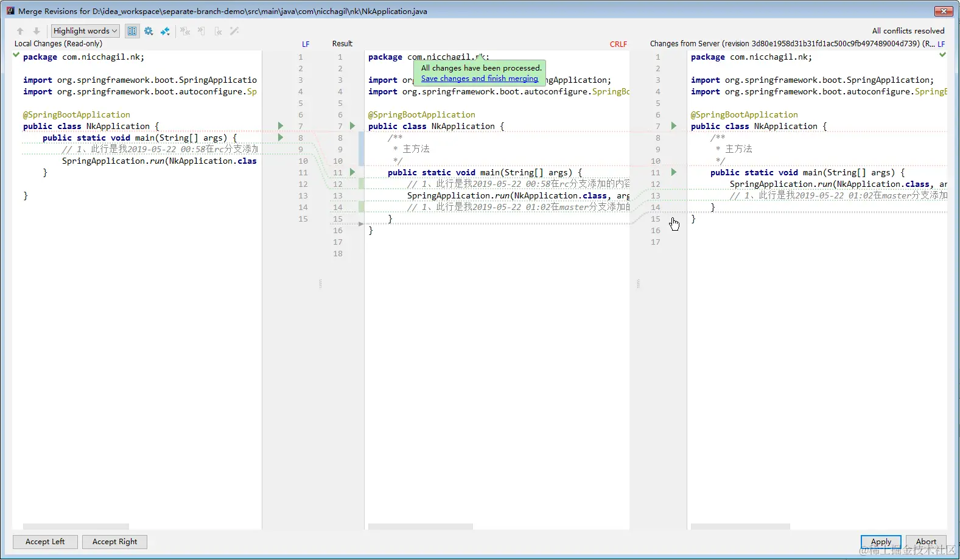The height and width of the screenshot is (560, 960).
Task: Click the magic wand resolve conflicts icon
Action: pos(234,31)
